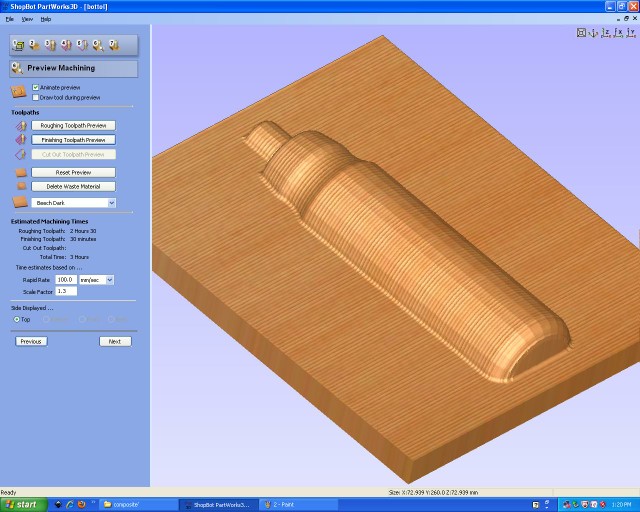Image resolution: width=640 pixels, height=512 pixels.
Task: Click the animate preview block icon
Action: click(x=19, y=92)
